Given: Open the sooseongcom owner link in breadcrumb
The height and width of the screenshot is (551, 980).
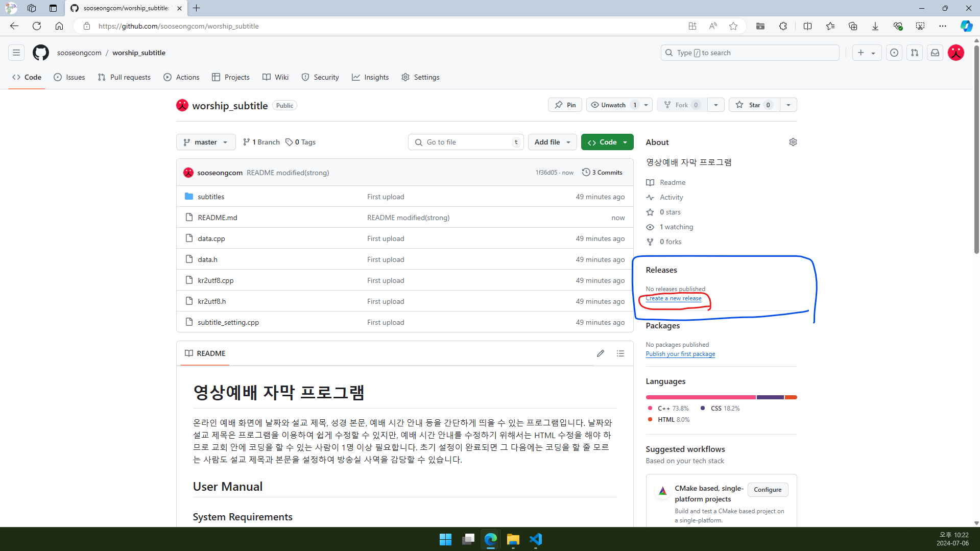Looking at the screenshot, I should (79, 53).
